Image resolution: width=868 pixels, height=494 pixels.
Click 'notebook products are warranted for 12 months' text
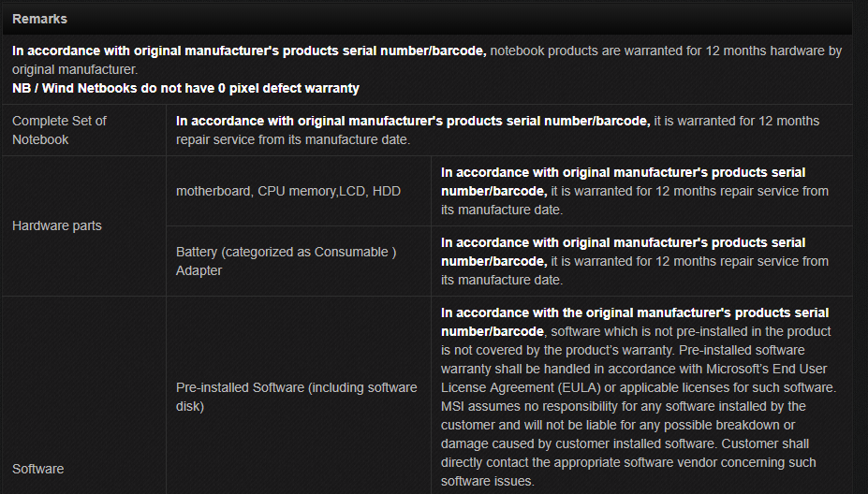(x=666, y=51)
